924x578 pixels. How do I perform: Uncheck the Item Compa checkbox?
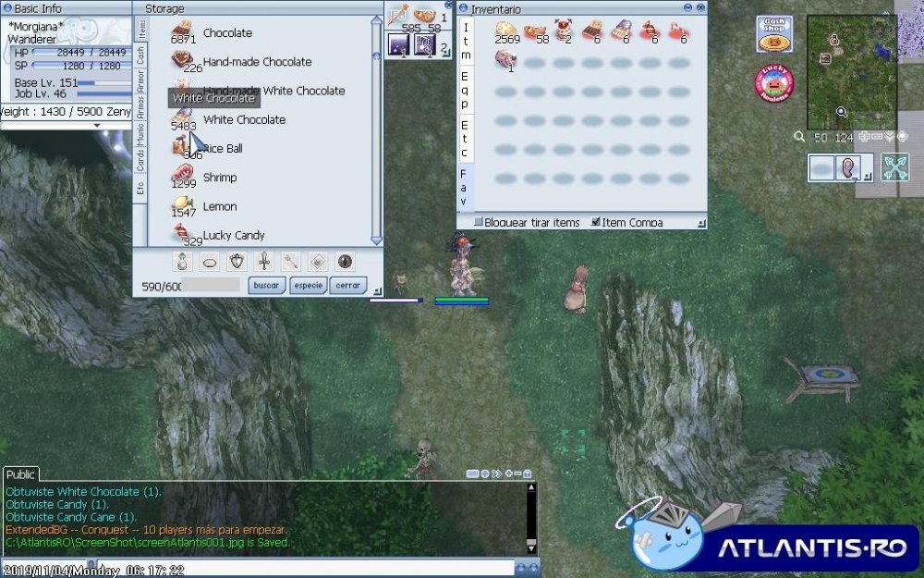coord(596,222)
